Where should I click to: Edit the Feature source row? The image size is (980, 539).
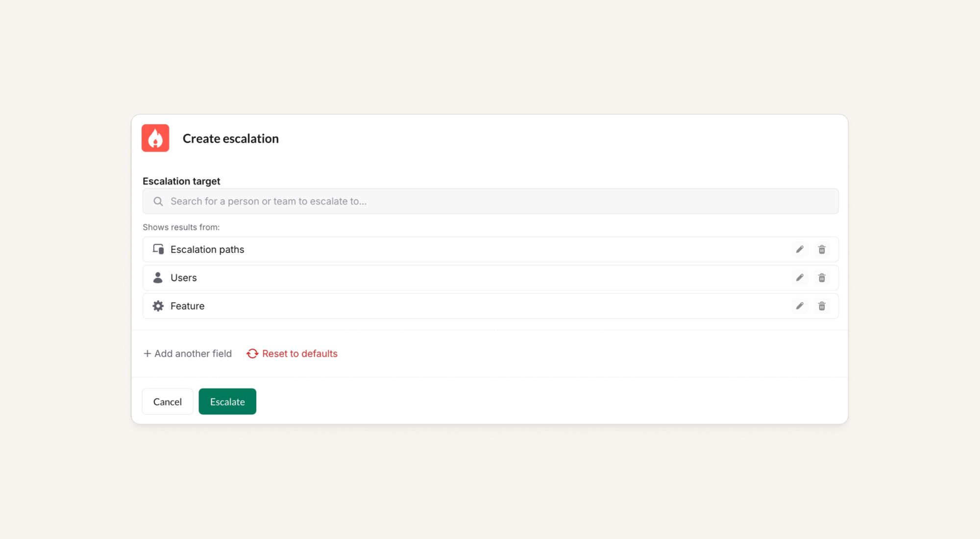point(800,306)
